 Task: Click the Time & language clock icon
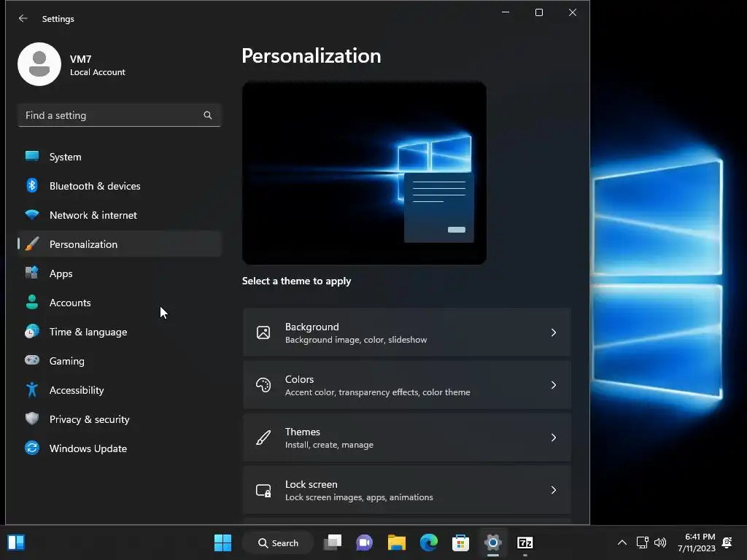tap(32, 332)
